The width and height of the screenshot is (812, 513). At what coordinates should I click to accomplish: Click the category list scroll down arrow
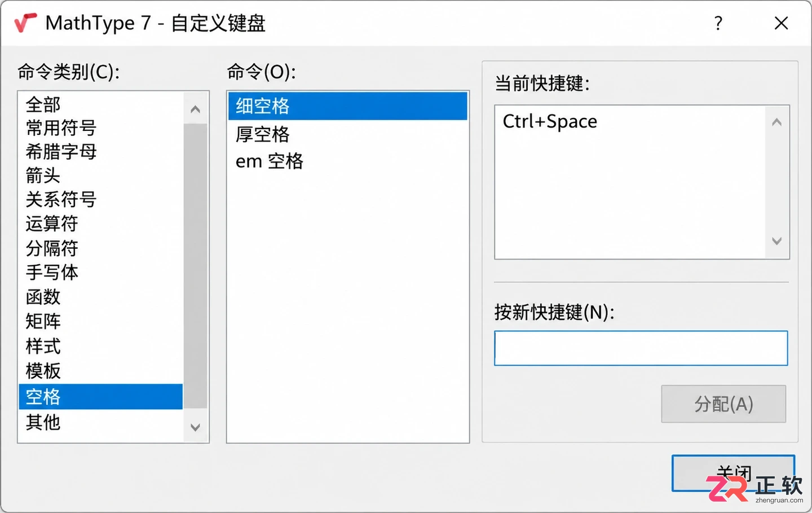click(196, 427)
